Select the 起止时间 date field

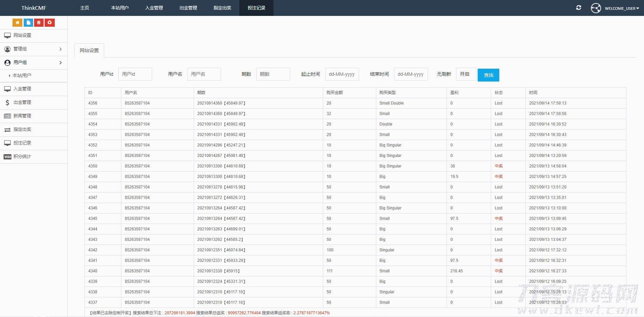342,74
